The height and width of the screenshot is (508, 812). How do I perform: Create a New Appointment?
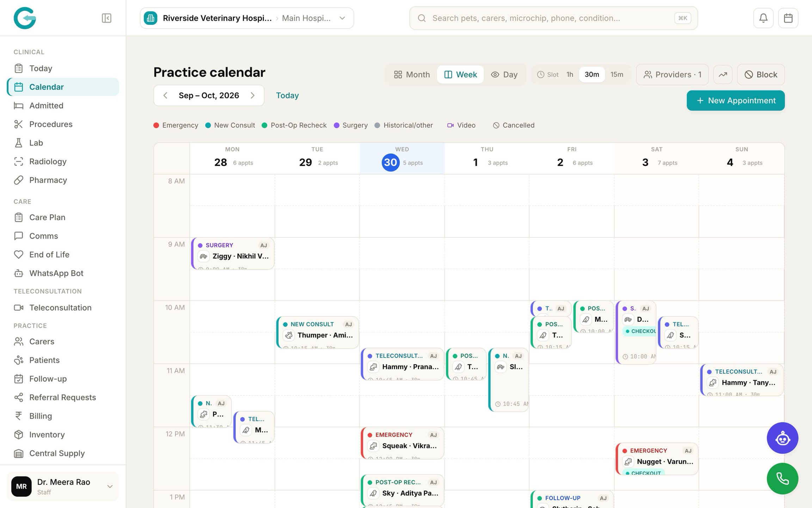tap(736, 101)
